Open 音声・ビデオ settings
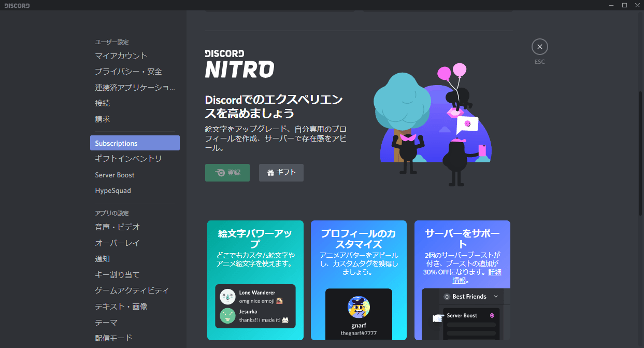The width and height of the screenshot is (644, 348). tap(135, 227)
